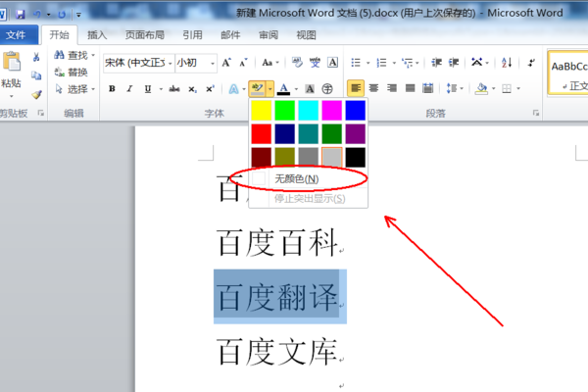
Task: Open the Paragraph dialog launcher
Action: (x=536, y=113)
